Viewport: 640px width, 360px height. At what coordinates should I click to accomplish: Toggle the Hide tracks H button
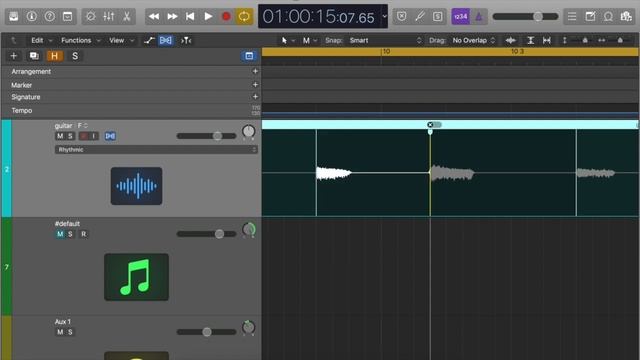tap(54, 56)
